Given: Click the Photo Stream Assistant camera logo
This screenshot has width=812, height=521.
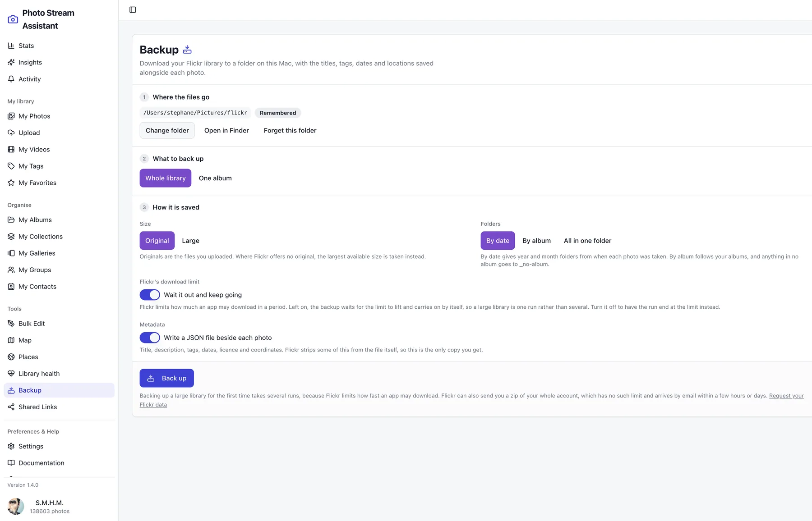Looking at the screenshot, I should [13, 19].
